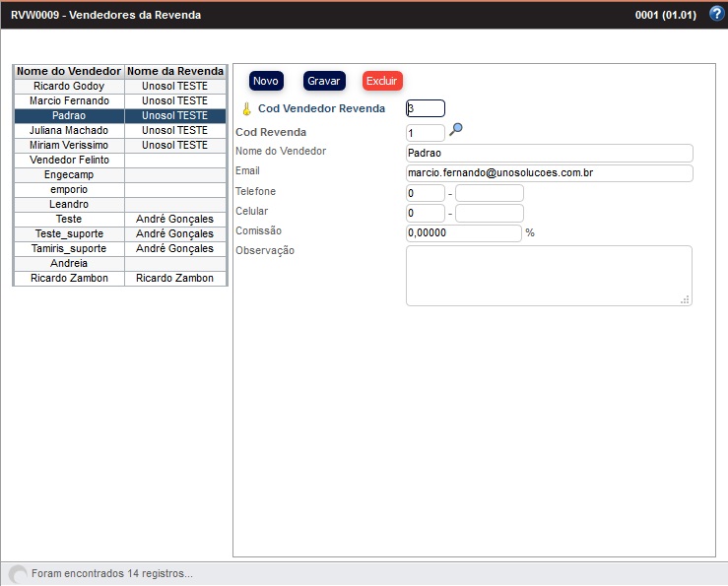Select the Ricardo Zambon vendor row
Viewport: 728px width, 586px height.
coord(69,279)
